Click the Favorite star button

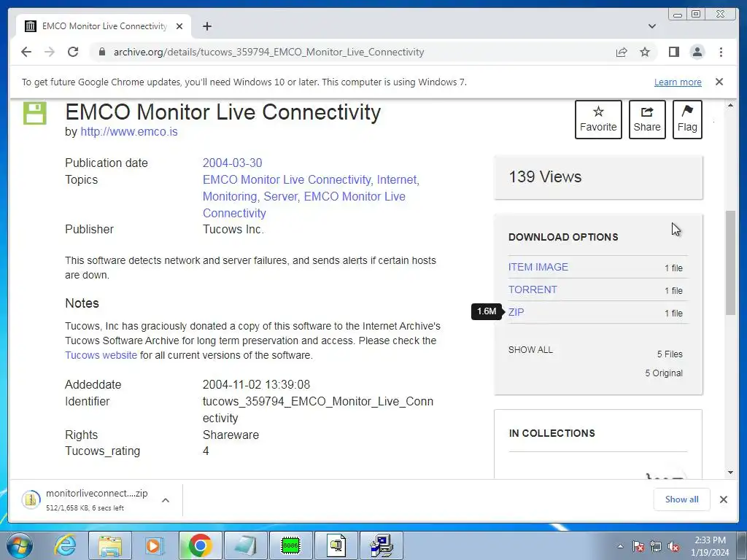(x=598, y=120)
